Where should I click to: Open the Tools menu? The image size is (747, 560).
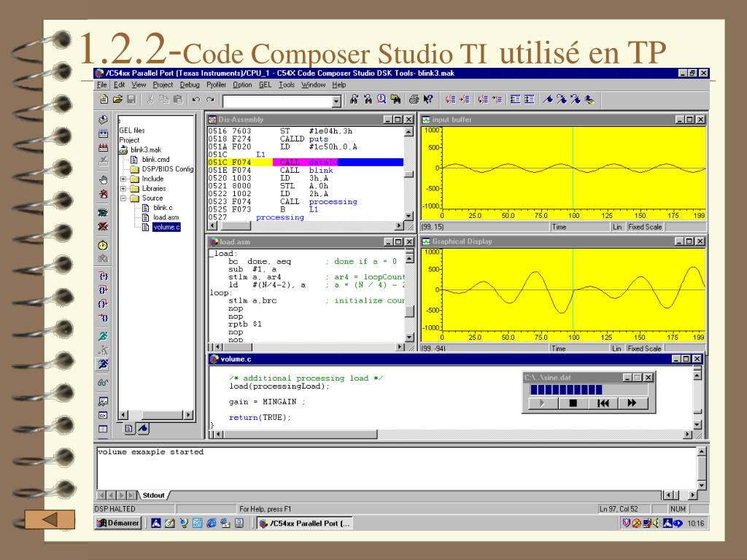pos(287,85)
